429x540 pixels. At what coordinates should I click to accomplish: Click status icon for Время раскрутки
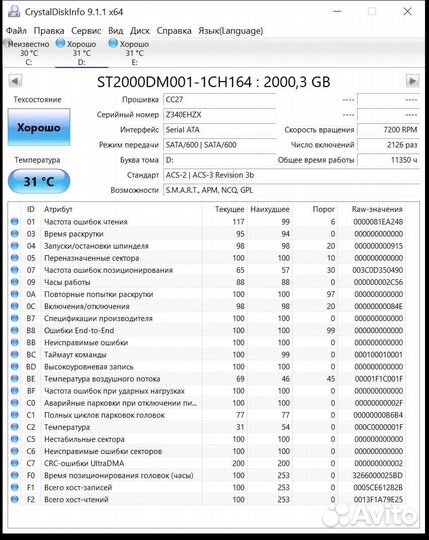[15, 234]
